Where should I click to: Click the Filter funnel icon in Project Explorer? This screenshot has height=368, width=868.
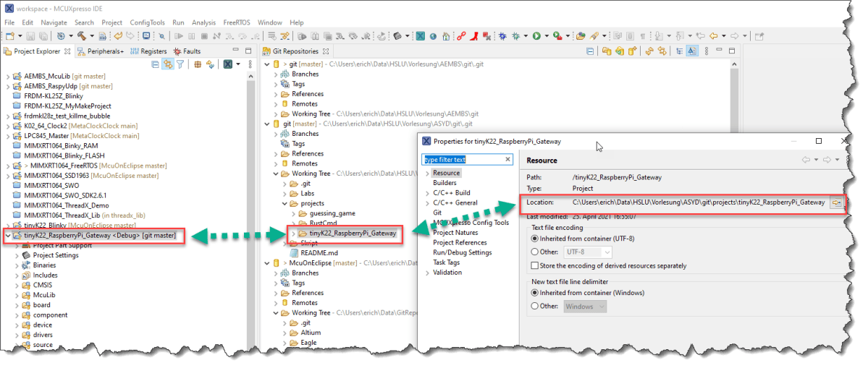180,64
